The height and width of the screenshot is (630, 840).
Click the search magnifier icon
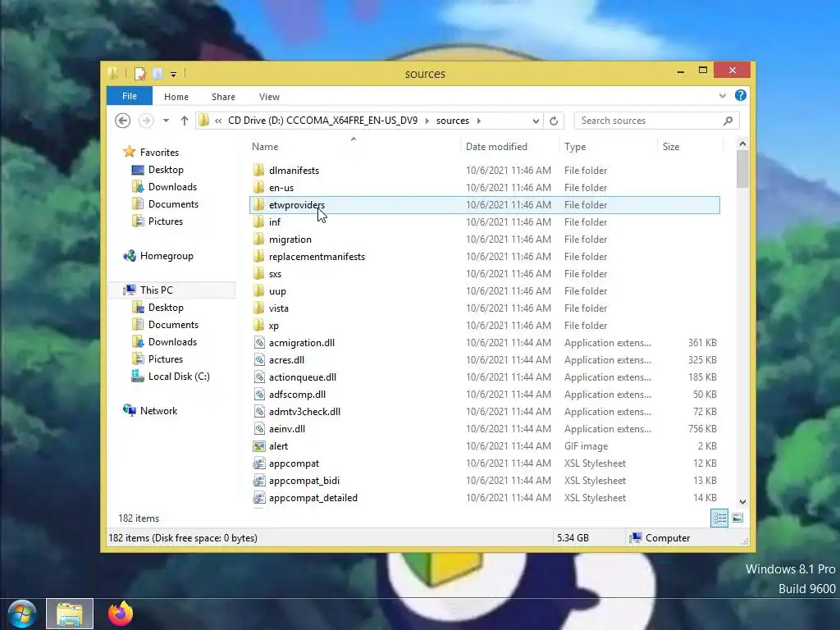tap(728, 121)
